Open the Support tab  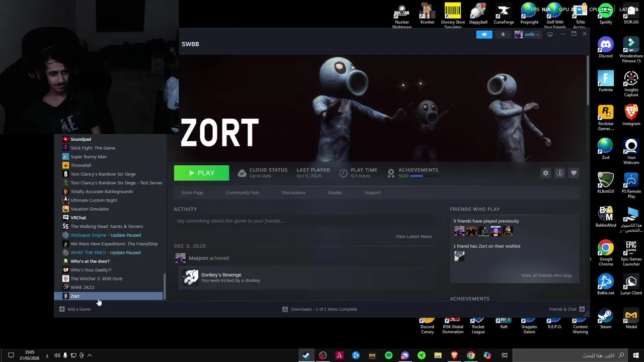pos(372,193)
